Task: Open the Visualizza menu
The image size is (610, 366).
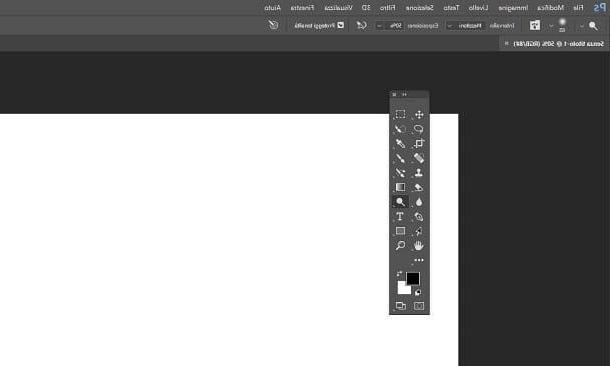Action: pyautogui.click(x=338, y=7)
